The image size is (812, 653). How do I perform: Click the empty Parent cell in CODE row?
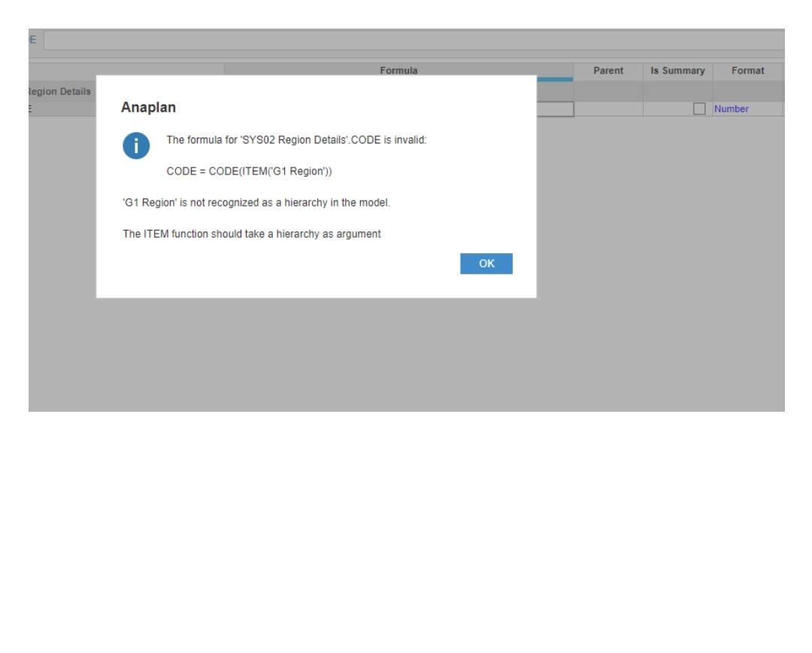pyautogui.click(x=608, y=109)
